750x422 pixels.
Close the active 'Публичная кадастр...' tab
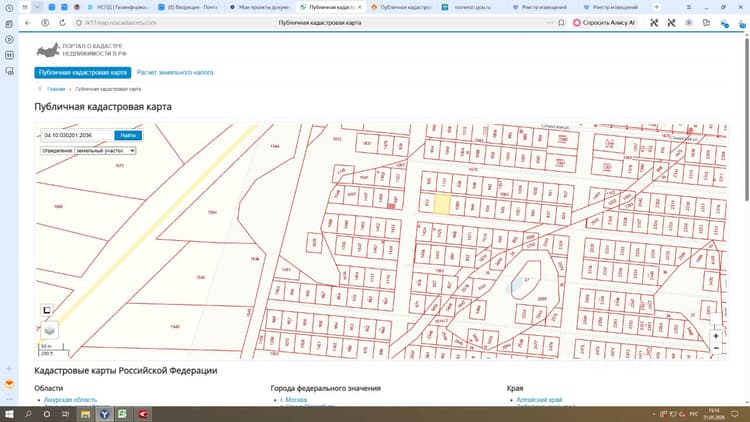coord(360,7)
